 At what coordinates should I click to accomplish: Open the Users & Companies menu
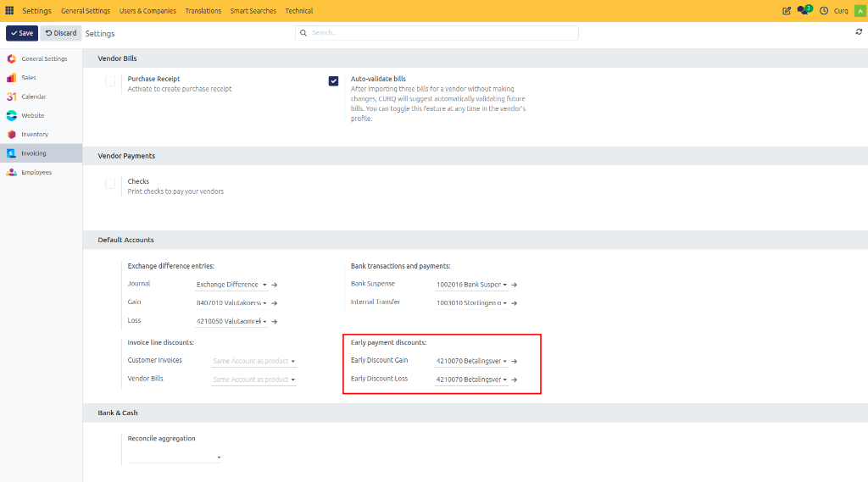[147, 10]
